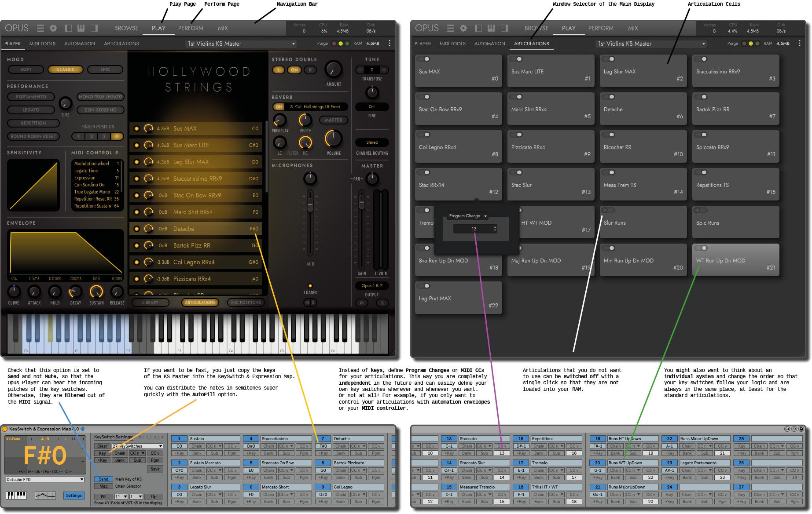Image resolution: width=812 pixels, height=514 pixels.
Task: Click the Stereo Double Amount knob
Action: [x=334, y=70]
